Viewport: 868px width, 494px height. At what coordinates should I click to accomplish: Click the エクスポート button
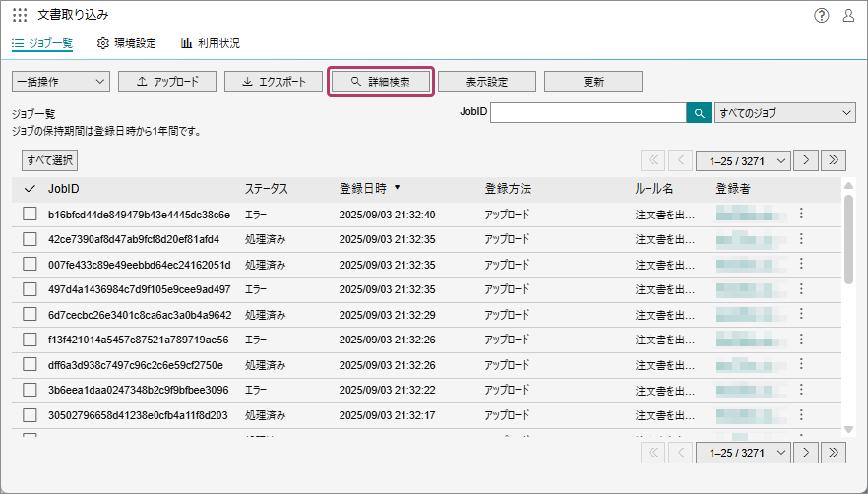(274, 82)
